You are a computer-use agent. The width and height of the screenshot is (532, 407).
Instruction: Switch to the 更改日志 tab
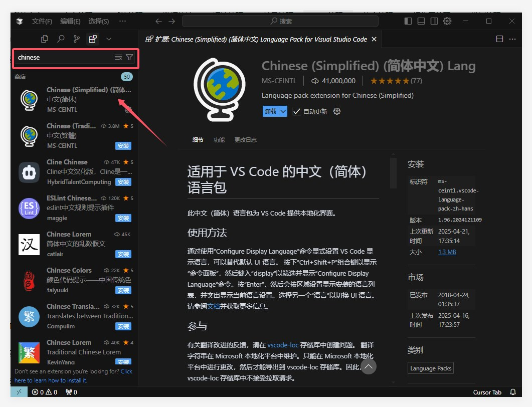[x=245, y=140]
